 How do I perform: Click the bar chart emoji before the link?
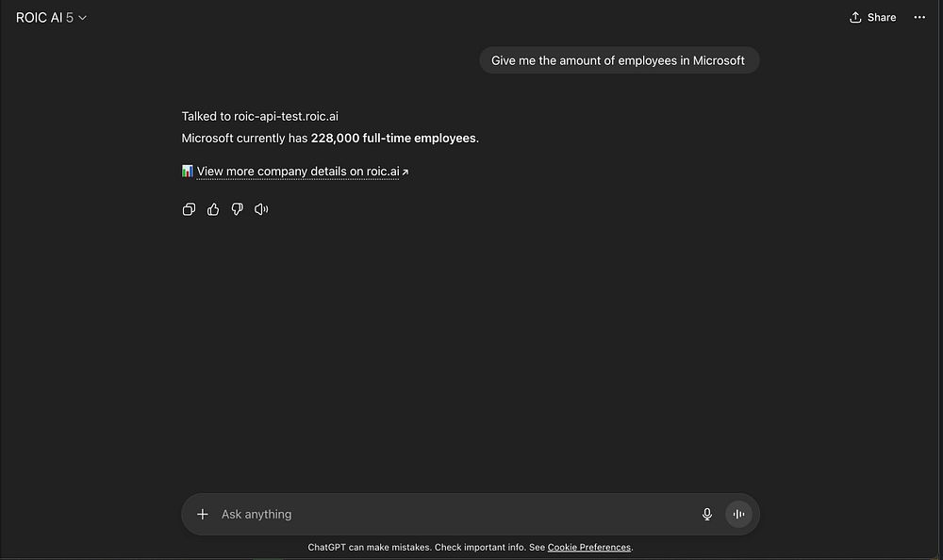(188, 171)
